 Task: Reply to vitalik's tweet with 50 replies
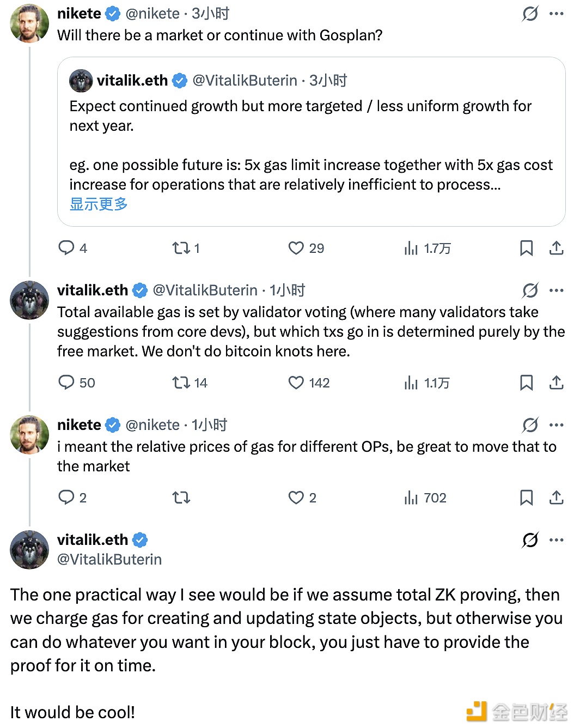click(x=66, y=383)
